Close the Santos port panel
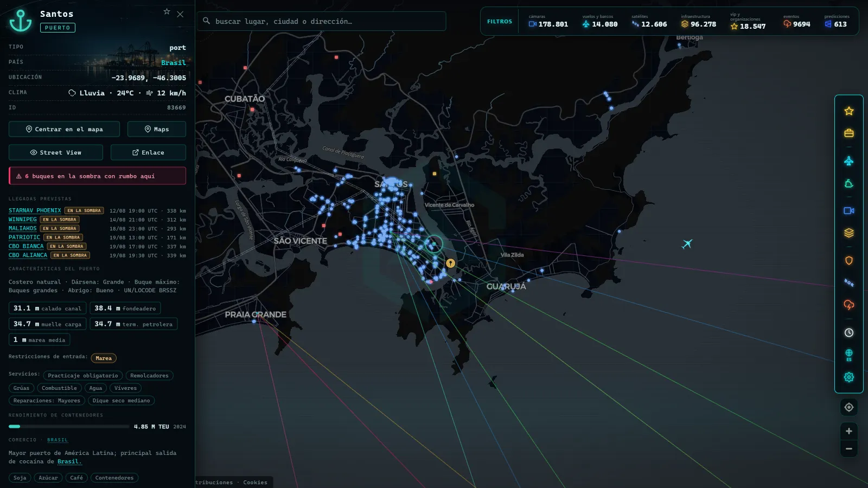Image resolution: width=868 pixels, height=488 pixels. tap(180, 14)
